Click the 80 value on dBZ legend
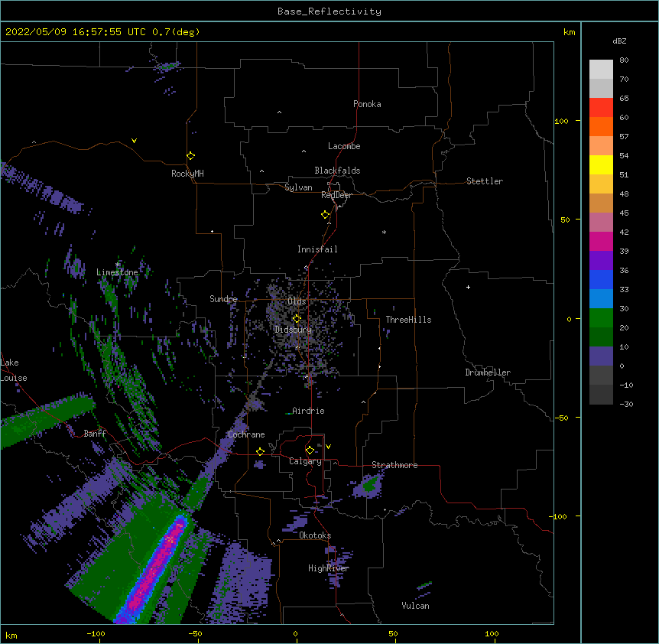The image size is (659, 644). click(x=624, y=60)
